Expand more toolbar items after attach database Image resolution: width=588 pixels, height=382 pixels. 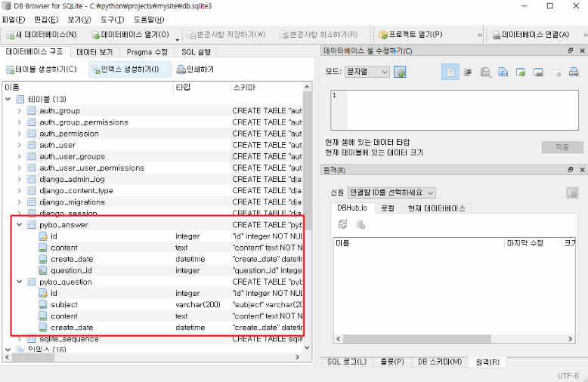[585, 35]
